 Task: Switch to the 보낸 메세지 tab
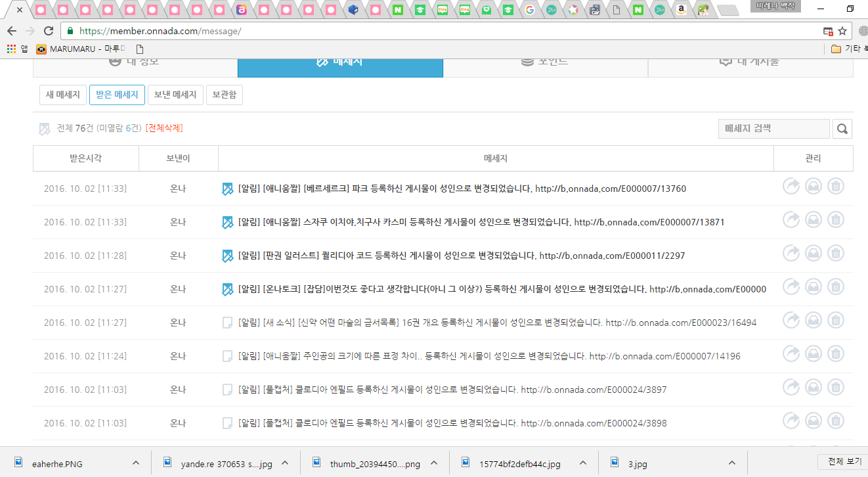click(175, 95)
